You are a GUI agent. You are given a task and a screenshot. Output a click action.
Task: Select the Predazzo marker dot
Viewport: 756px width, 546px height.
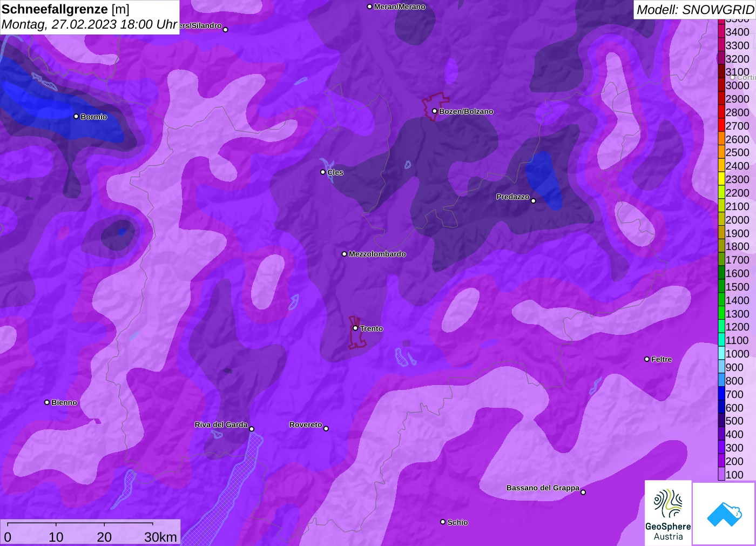pyautogui.click(x=534, y=201)
